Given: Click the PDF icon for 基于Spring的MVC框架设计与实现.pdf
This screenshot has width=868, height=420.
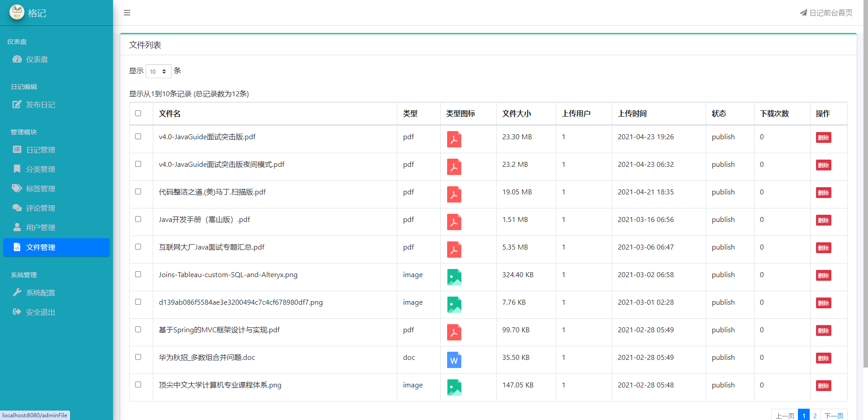Looking at the screenshot, I should click(454, 332).
